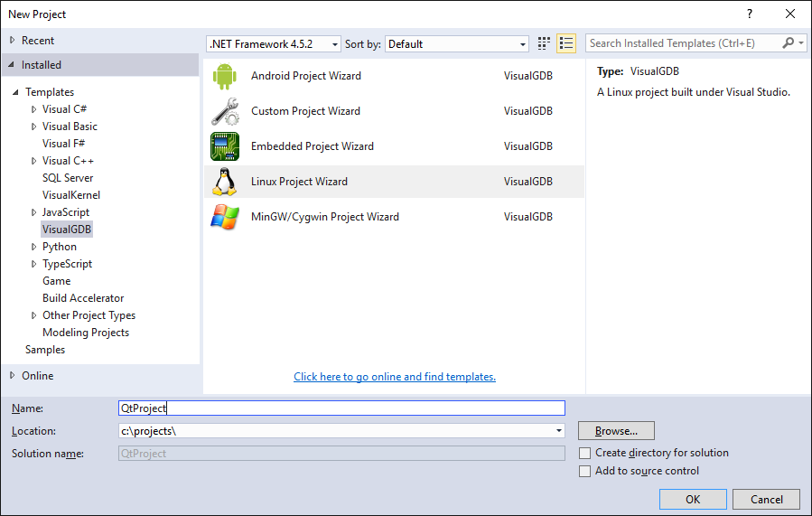Select the Custom Project Wizard wrench icon

coord(225,111)
